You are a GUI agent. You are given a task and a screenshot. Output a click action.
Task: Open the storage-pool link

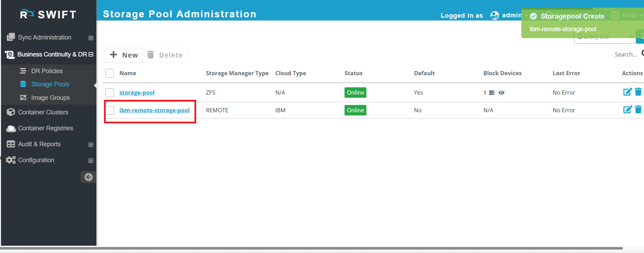(x=137, y=93)
